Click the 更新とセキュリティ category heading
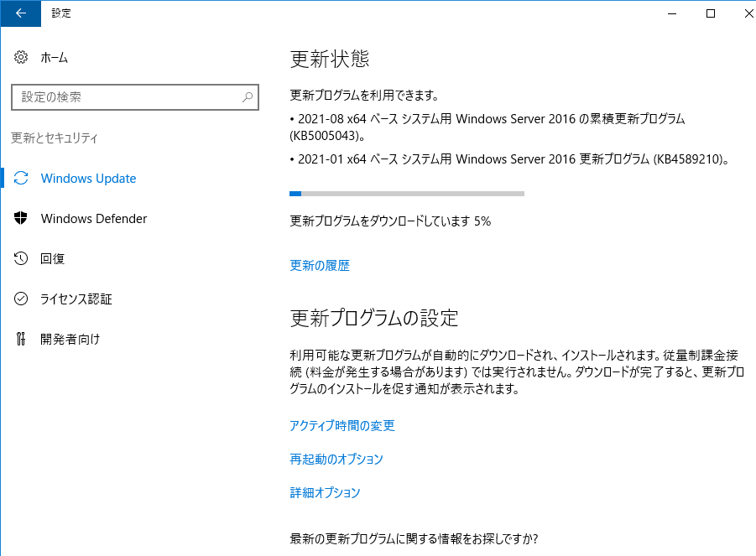This screenshot has height=556, width=756. click(55, 138)
